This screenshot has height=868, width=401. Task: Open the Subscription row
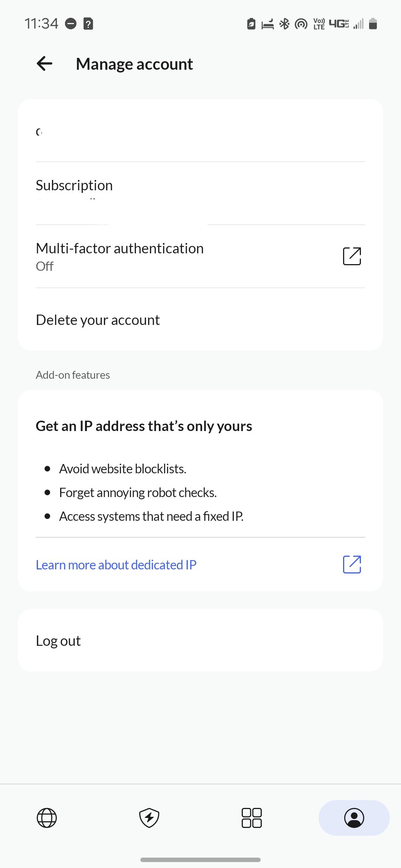(x=200, y=193)
